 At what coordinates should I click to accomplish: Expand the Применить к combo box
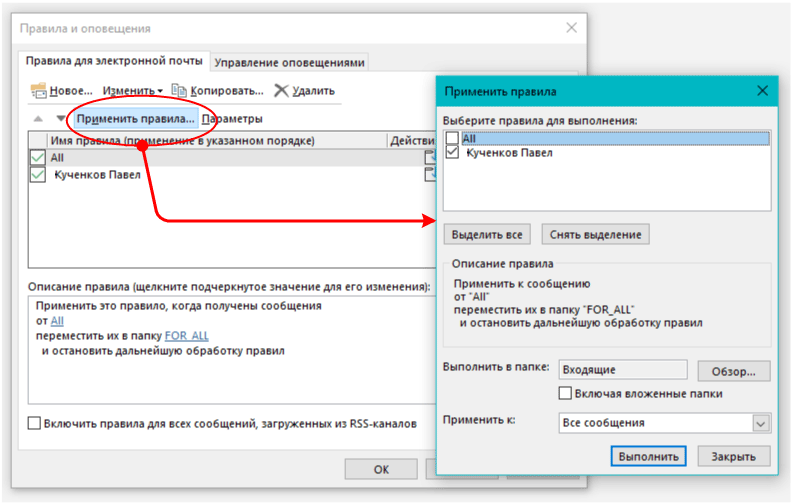[x=762, y=423]
